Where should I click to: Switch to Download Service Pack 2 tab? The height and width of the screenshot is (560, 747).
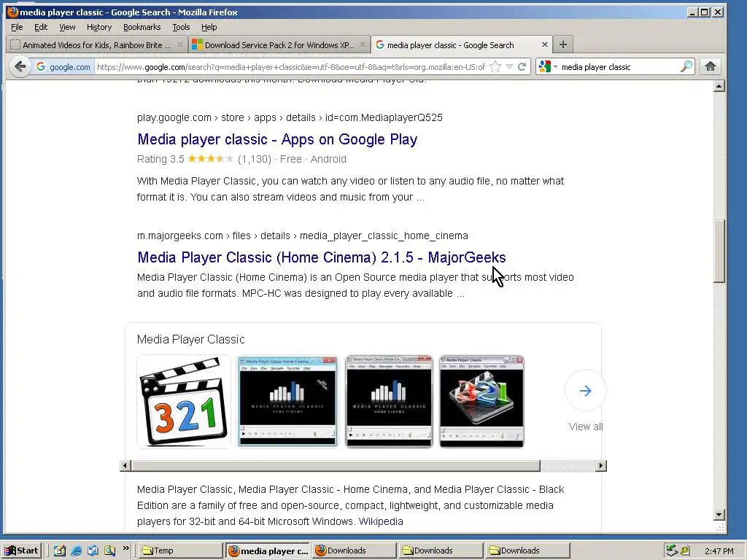tap(279, 44)
